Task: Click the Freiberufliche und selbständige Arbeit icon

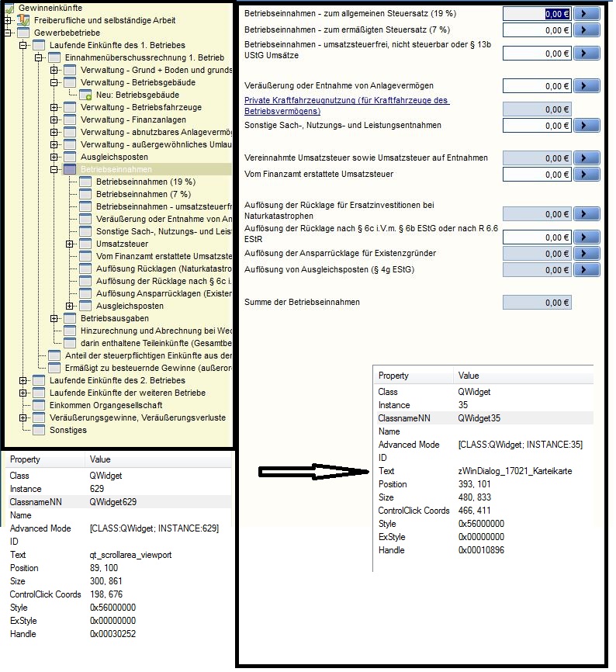Action: coord(24,20)
